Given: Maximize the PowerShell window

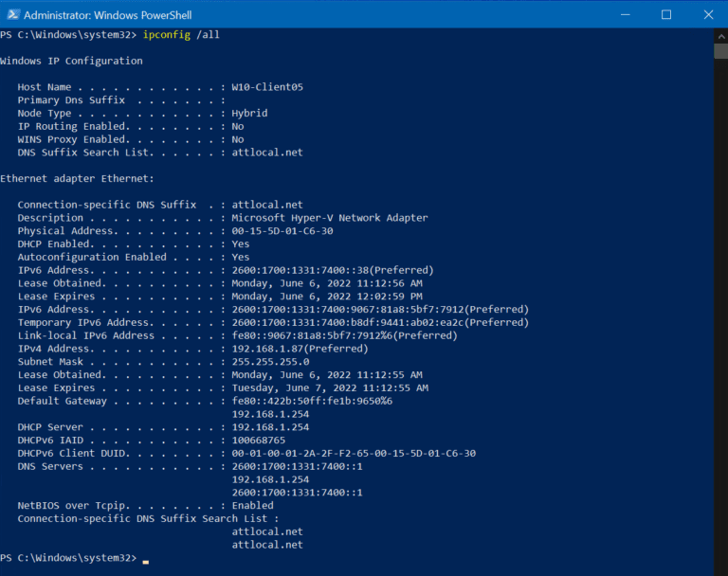Looking at the screenshot, I should 666,15.
